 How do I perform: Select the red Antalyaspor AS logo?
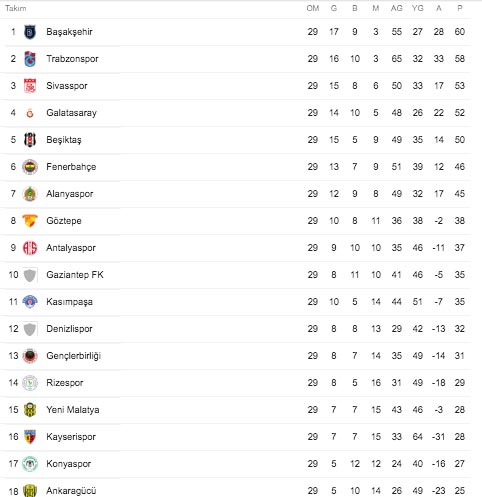pyautogui.click(x=30, y=248)
